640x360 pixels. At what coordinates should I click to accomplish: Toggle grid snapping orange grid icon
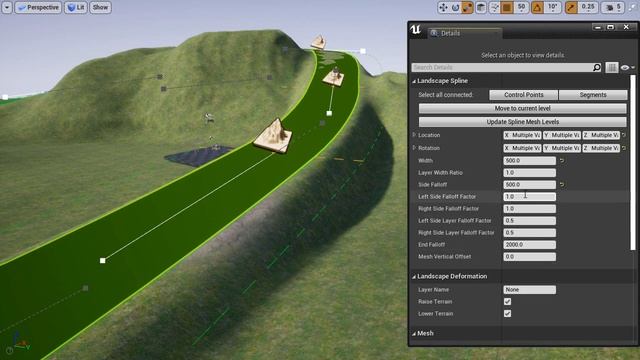click(507, 7)
